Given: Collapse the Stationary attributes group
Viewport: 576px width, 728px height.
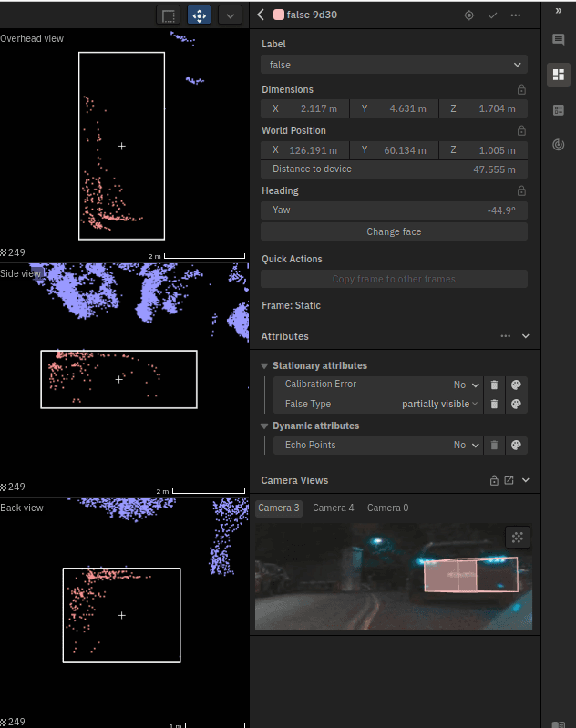Looking at the screenshot, I should [264, 366].
